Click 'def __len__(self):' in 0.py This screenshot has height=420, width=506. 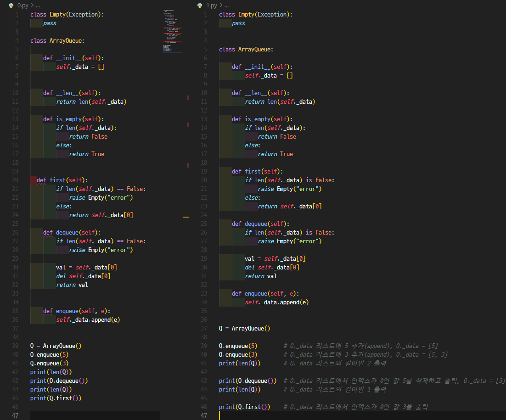point(72,93)
